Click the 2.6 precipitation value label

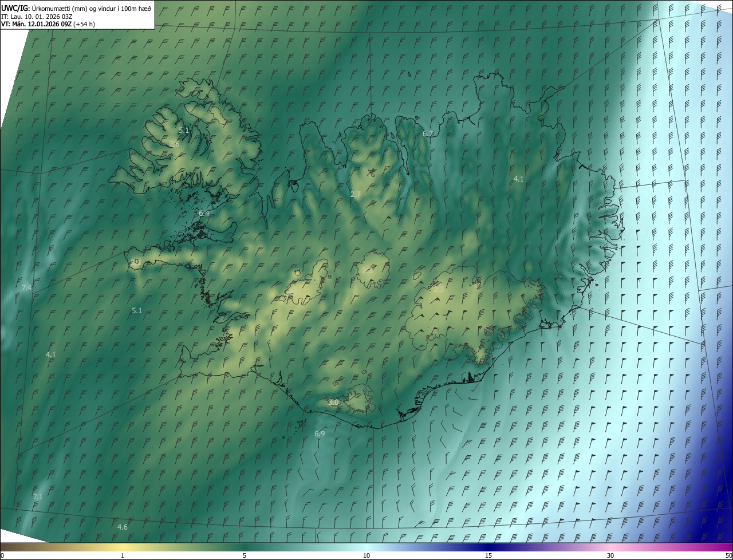[174, 144]
